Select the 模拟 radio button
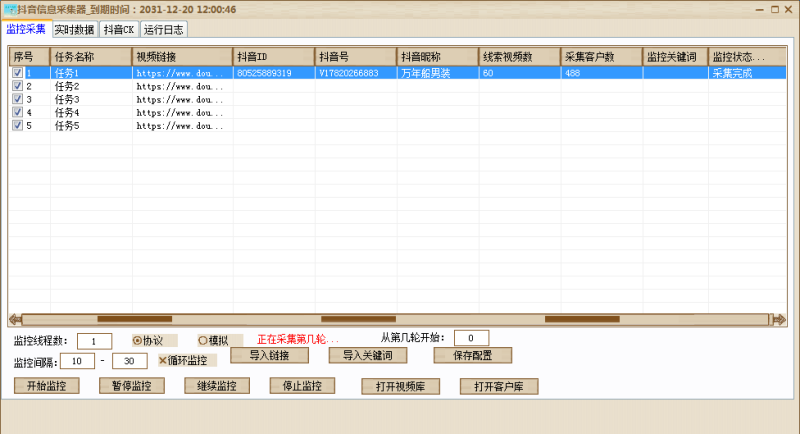Image resolution: width=800 pixels, height=434 pixels. (x=203, y=340)
